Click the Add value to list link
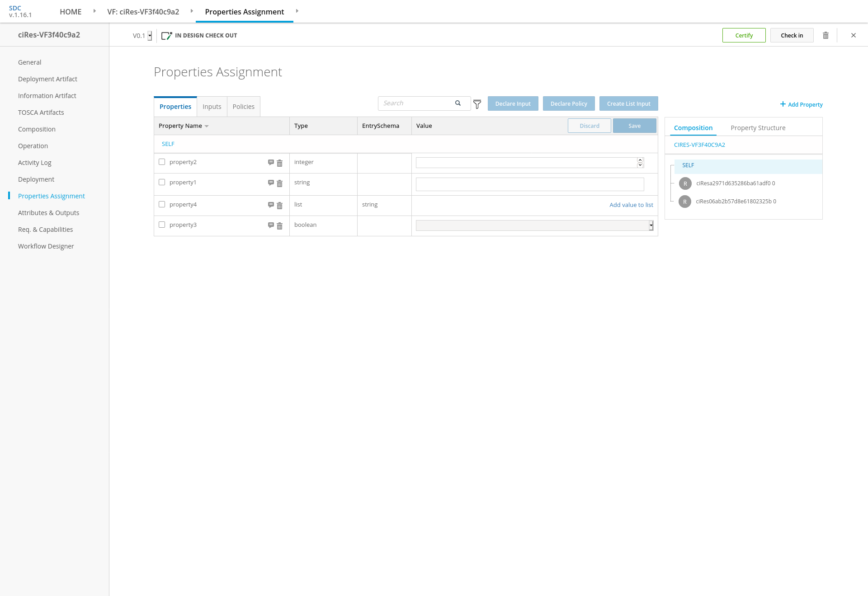 pos(631,205)
